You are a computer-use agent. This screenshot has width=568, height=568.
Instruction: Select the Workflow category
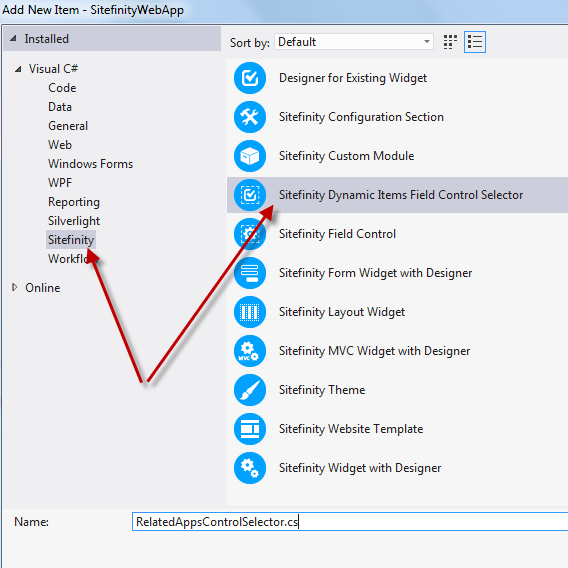click(x=73, y=259)
